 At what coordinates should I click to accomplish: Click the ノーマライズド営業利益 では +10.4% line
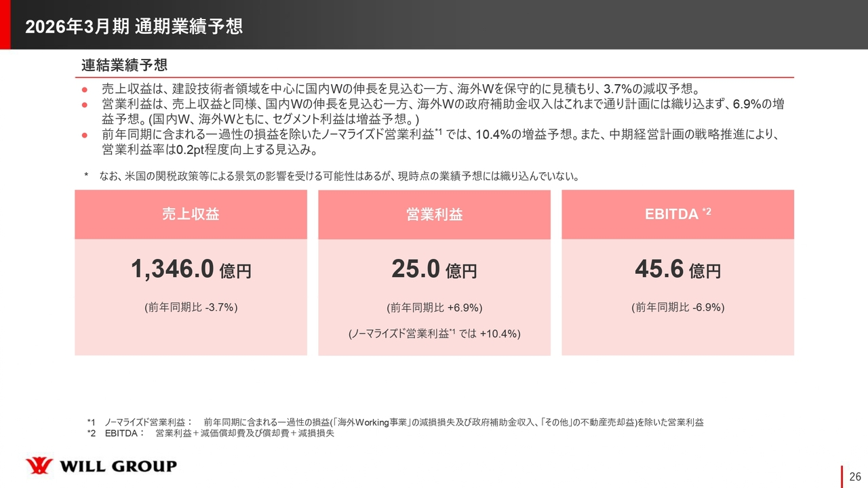[434, 333]
